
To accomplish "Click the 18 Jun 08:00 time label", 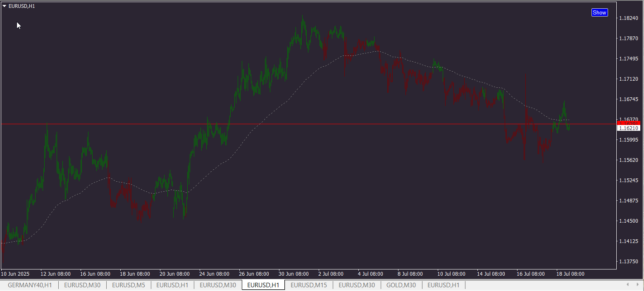I will pyautogui.click(x=135, y=274).
